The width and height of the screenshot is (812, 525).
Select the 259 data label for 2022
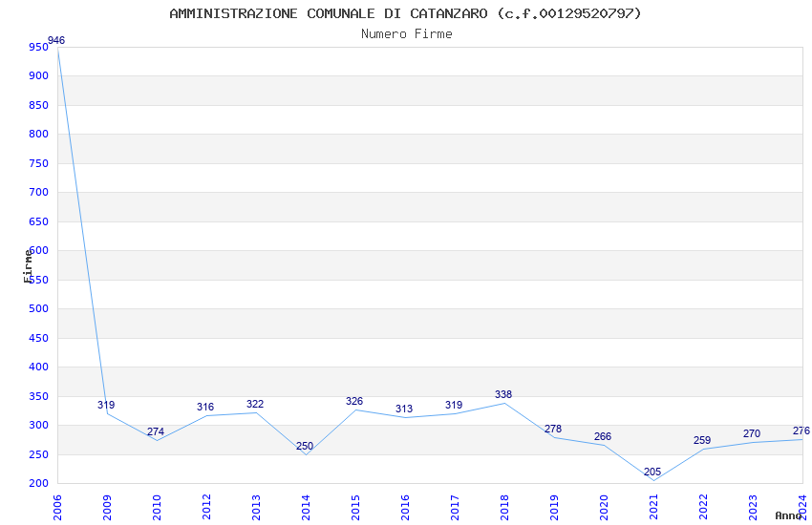702,441
